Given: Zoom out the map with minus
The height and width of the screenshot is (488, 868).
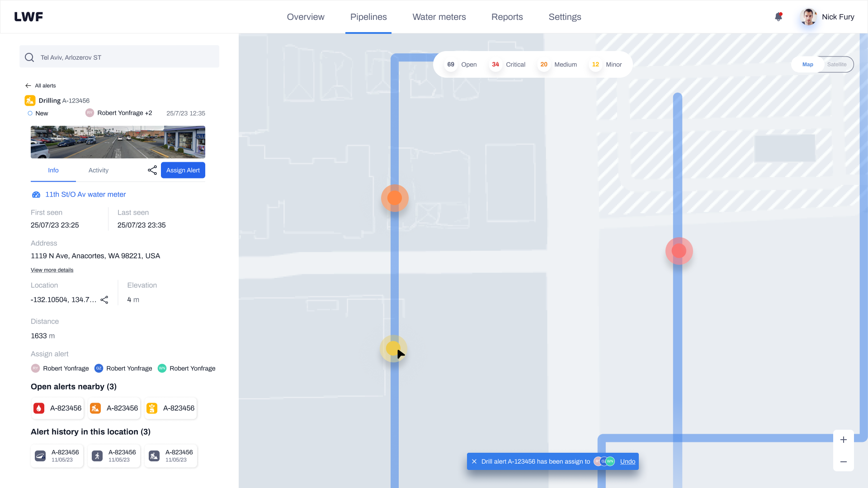Looking at the screenshot, I should click(844, 462).
